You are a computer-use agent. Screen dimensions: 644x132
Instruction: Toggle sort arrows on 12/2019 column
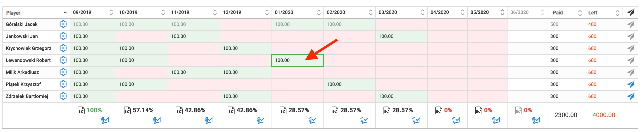click(x=267, y=12)
